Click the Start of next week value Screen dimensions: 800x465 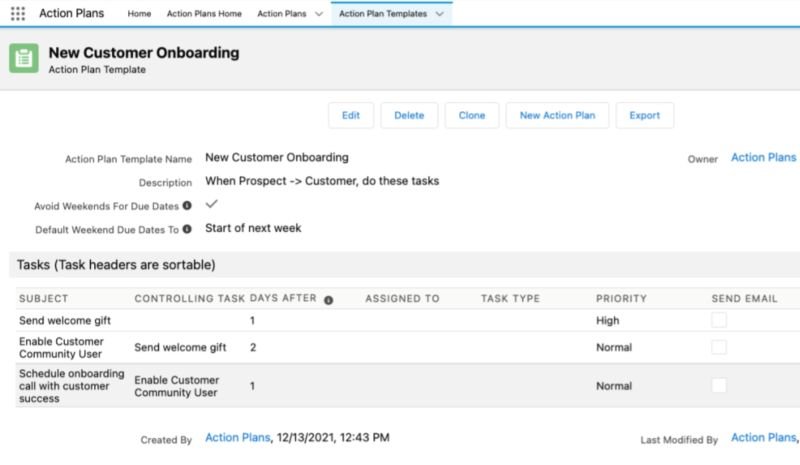pos(253,228)
